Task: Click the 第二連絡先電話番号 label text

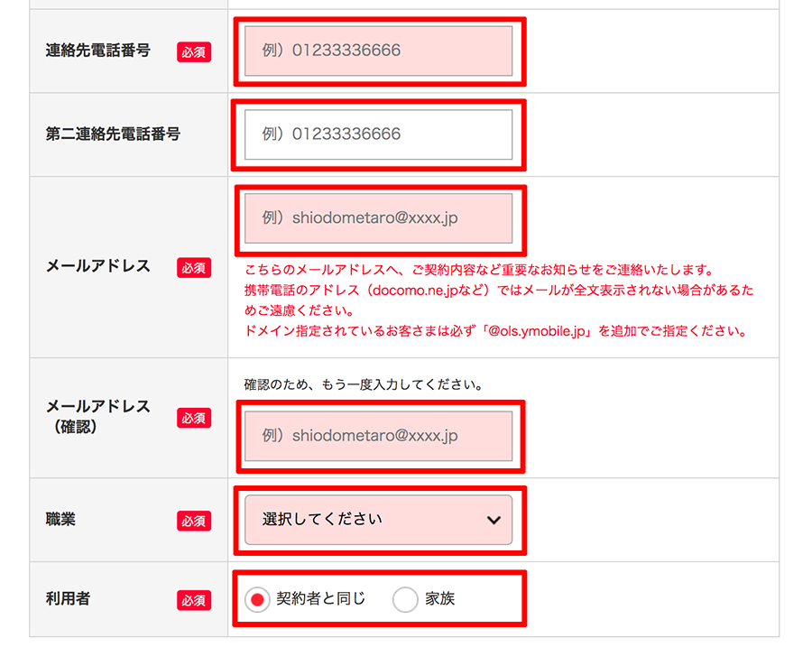Action: [x=113, y=134]
